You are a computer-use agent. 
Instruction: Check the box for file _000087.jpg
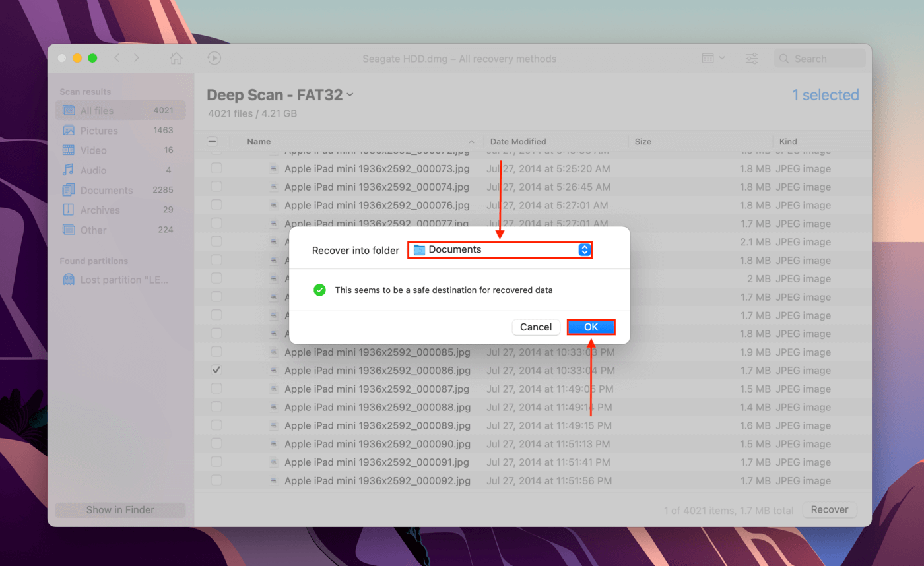click(x=216, y=389)
